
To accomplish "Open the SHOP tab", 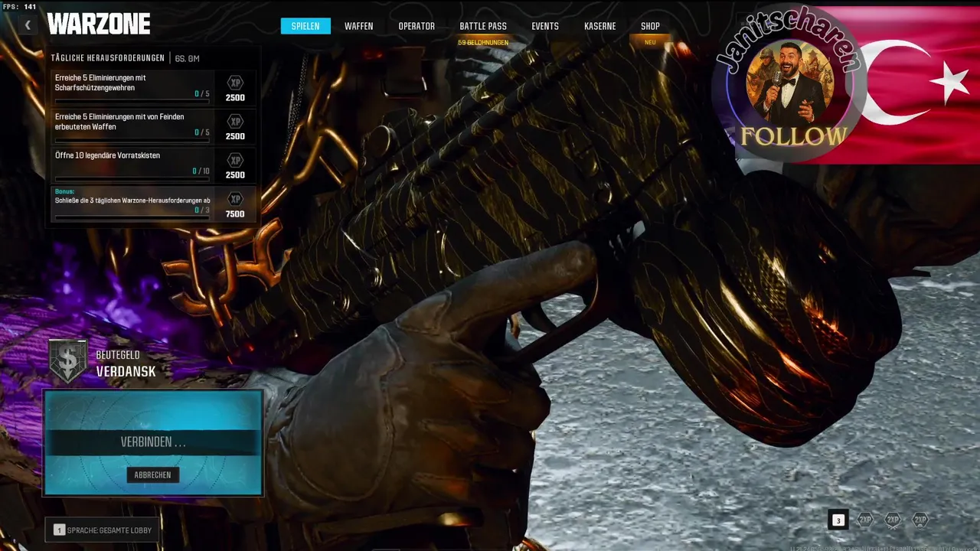I will click(650, 26).
